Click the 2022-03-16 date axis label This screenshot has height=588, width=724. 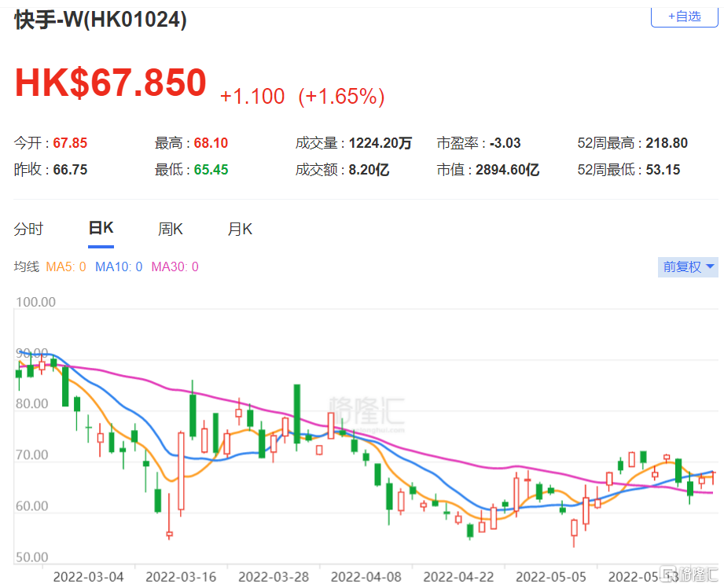pos(181,577)
